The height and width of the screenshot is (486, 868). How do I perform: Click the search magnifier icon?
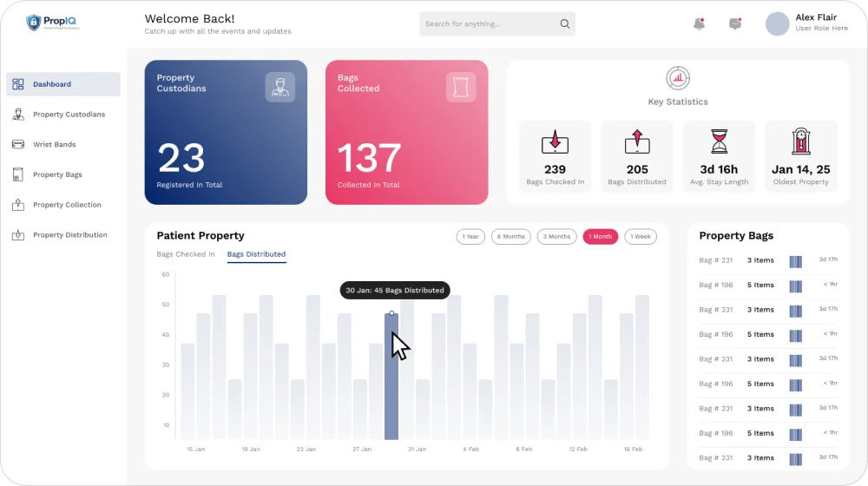[565, 23]
